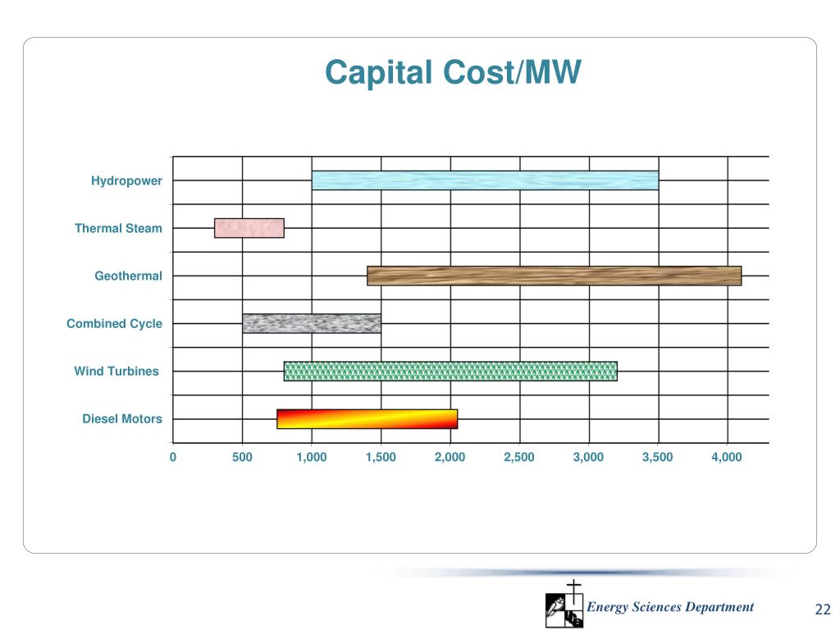840x630 pixels.
Task: Click the brown wood-textured Geothermal bar
Action: coord(554,276)
